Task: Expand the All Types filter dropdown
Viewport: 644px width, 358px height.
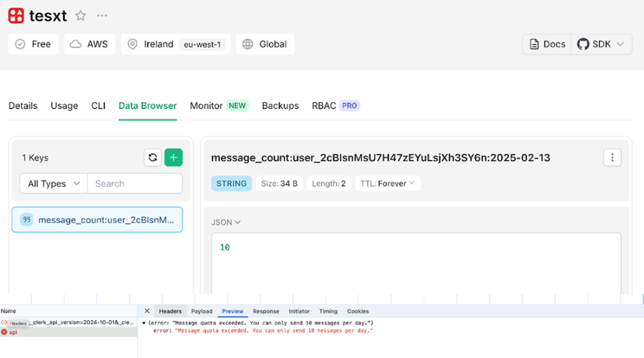Action: [53, 184]
